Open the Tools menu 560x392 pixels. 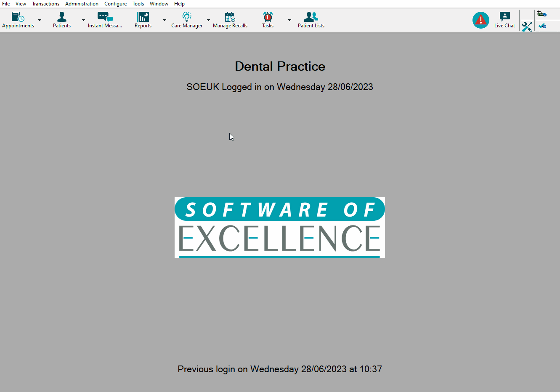tap(138, 4)
